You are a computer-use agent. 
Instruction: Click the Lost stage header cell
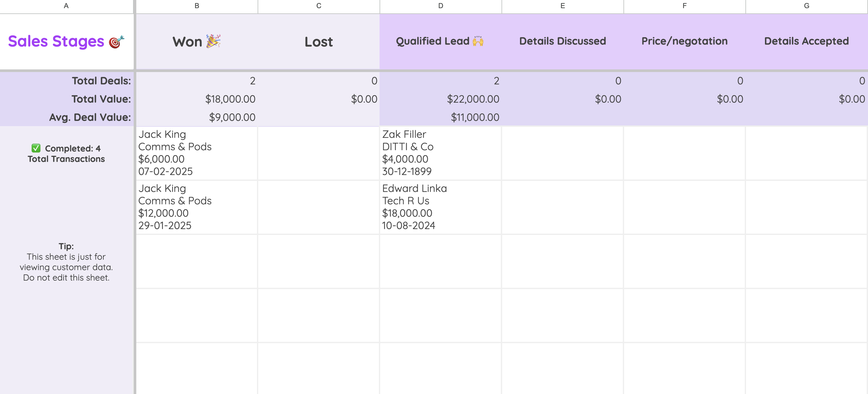[319, 42]
